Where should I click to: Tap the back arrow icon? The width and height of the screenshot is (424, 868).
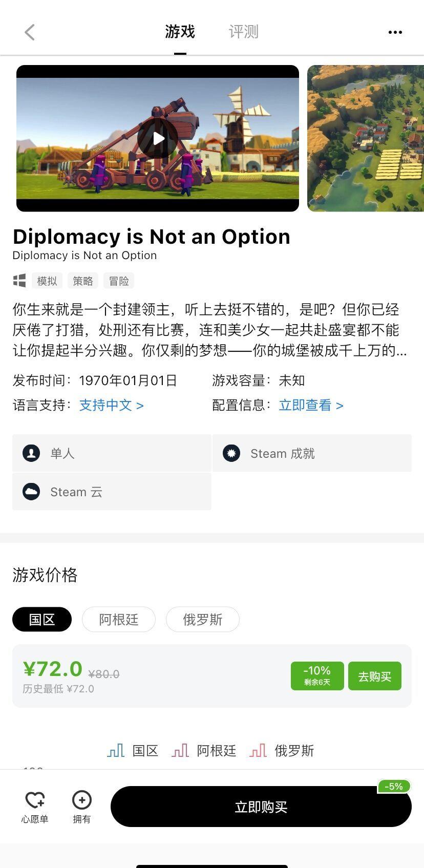[30, 32]
